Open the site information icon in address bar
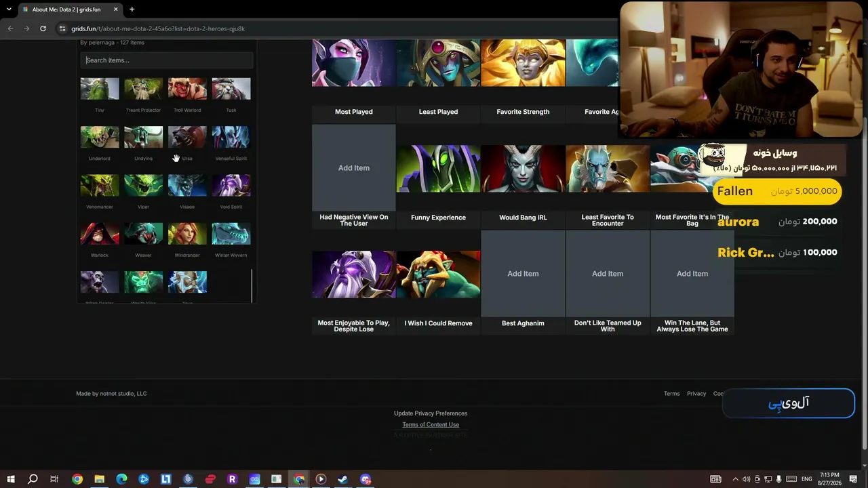 click(x=62, y=28)
